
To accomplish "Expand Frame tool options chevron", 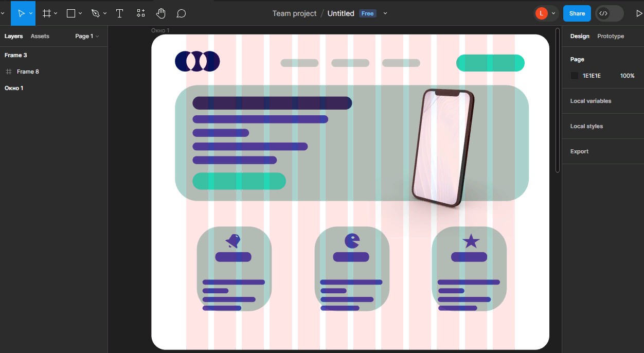I will 56,13.
